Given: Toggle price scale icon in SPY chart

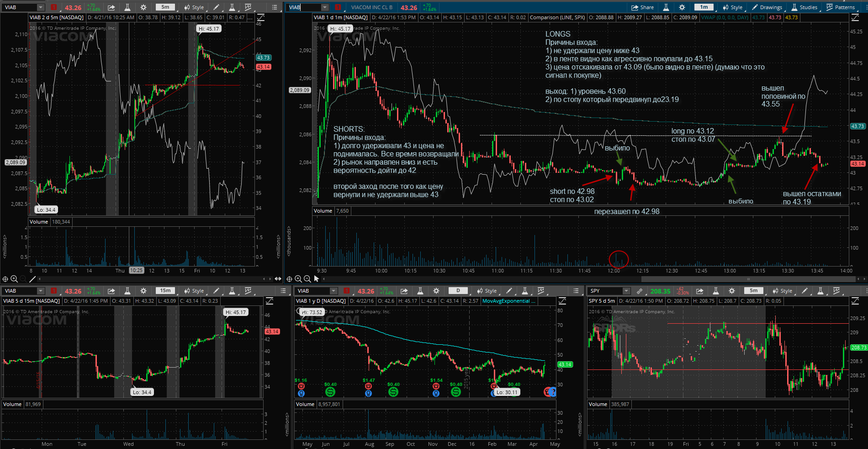Looking at the screenshot, I should [855, 301].
